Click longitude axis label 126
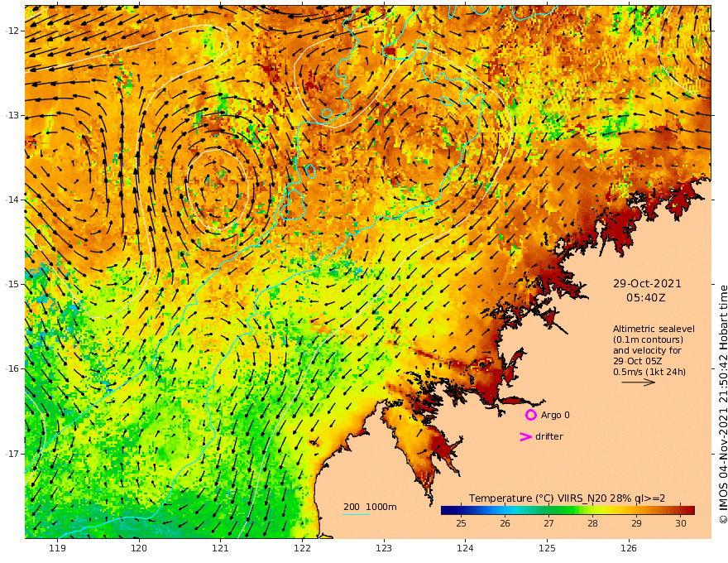The image size is (728, 563). pos(629,548)
